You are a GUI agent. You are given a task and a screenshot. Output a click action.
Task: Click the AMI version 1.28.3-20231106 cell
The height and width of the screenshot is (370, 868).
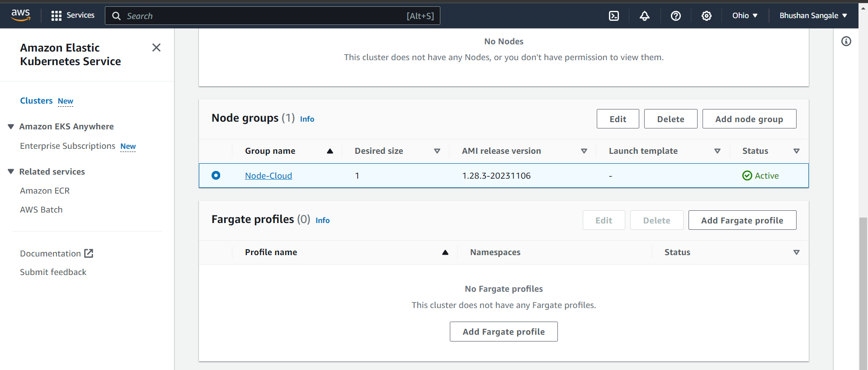(496, 176)
